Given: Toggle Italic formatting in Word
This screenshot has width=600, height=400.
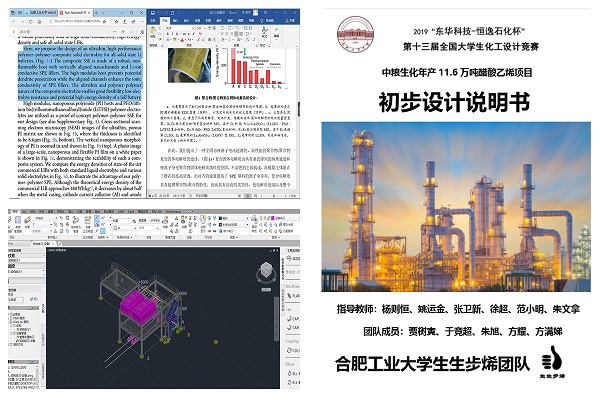Looking at the screenshot, I should [173, 34].
